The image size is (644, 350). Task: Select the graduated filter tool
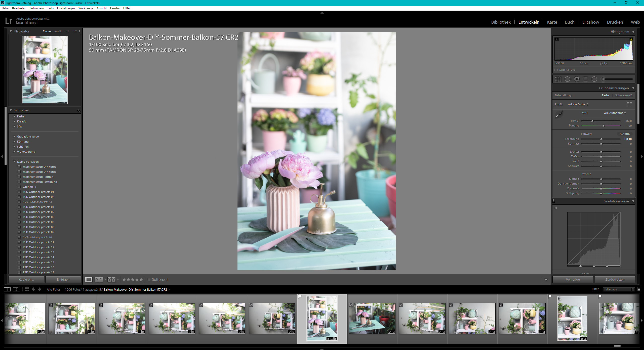click(585, 79)
